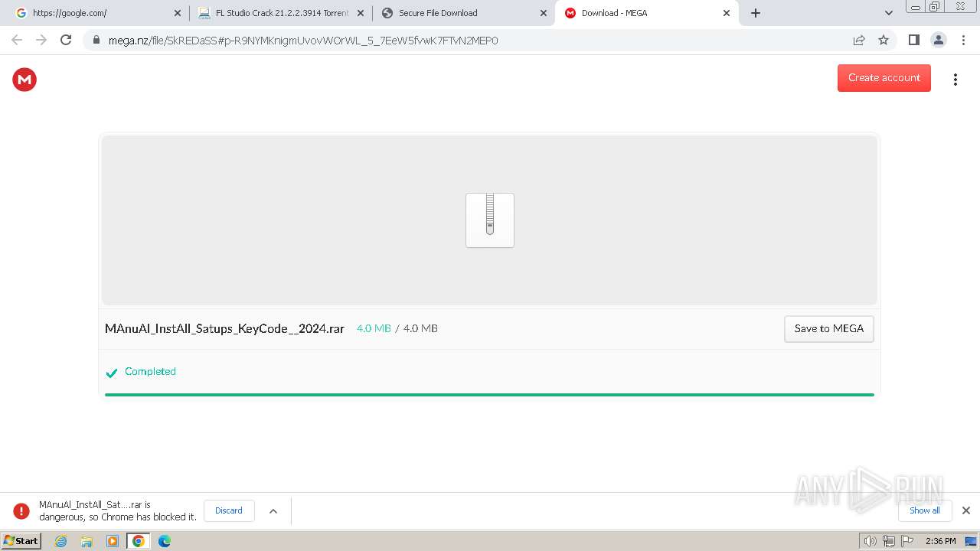This screenshot has width=980, height=551.
Task: Open the Windows Start menu
Action: (21, 541)
